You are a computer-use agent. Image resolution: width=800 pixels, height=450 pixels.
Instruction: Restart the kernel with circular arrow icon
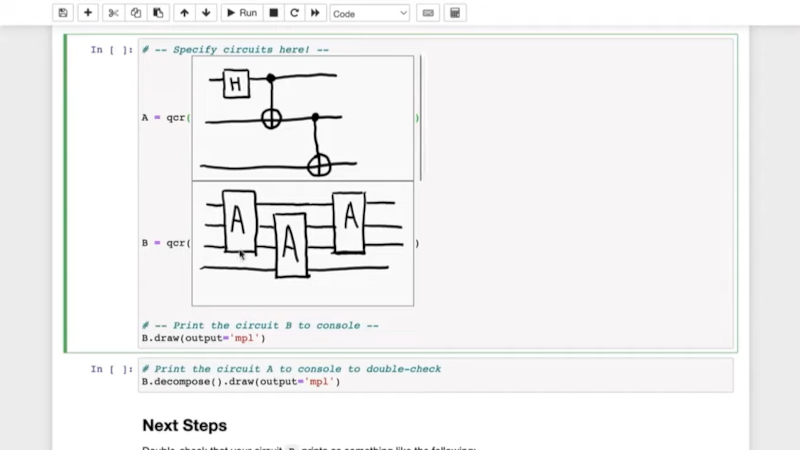(x=294, y=13)
